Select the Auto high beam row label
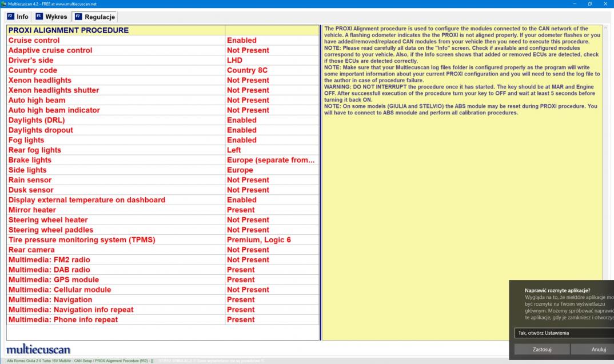Image resolution: width=614 pixels, height=364 pixels. pyautogui.click(x=37, y=100)
